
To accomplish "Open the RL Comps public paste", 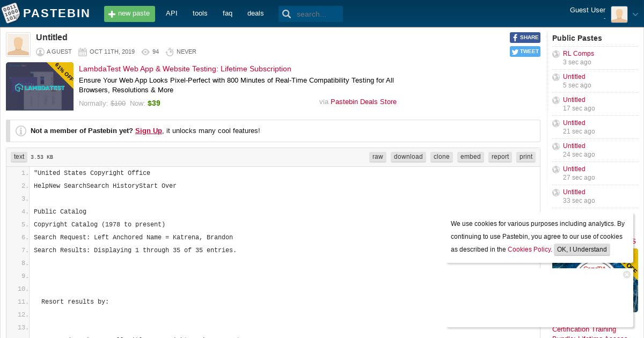I will tap(579, 54).
